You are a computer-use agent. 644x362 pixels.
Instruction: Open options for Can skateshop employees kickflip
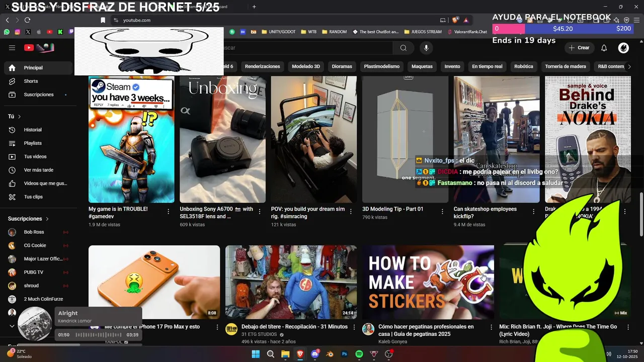[533, 212]
